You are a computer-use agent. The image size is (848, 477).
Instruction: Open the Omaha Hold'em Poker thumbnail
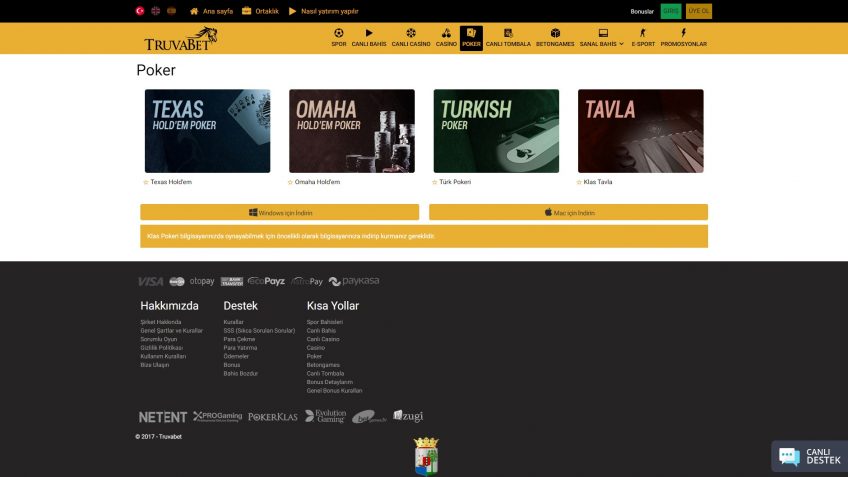pyautogui.click(x=352, y=131)
